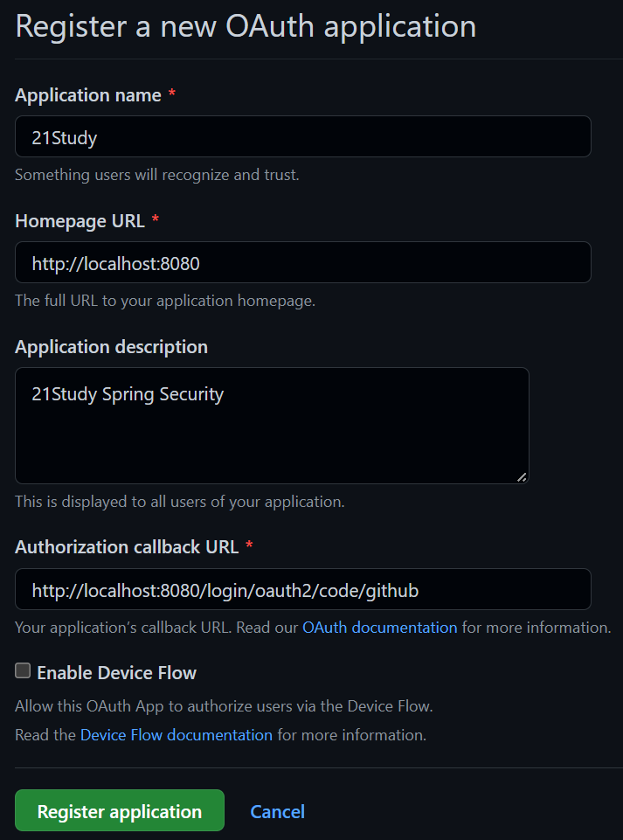Open the OAuth documentation link
This screenshot has width=623, height=840.
pos(379,627)
